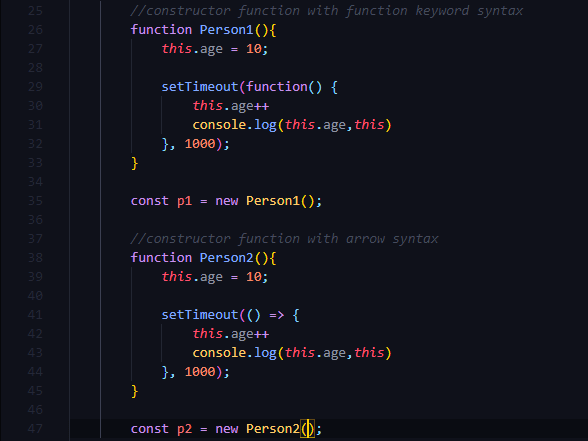Viewport: 588px width, 441px height.
Task: Click variable p1 on line 35
Action: coord(184,201)
